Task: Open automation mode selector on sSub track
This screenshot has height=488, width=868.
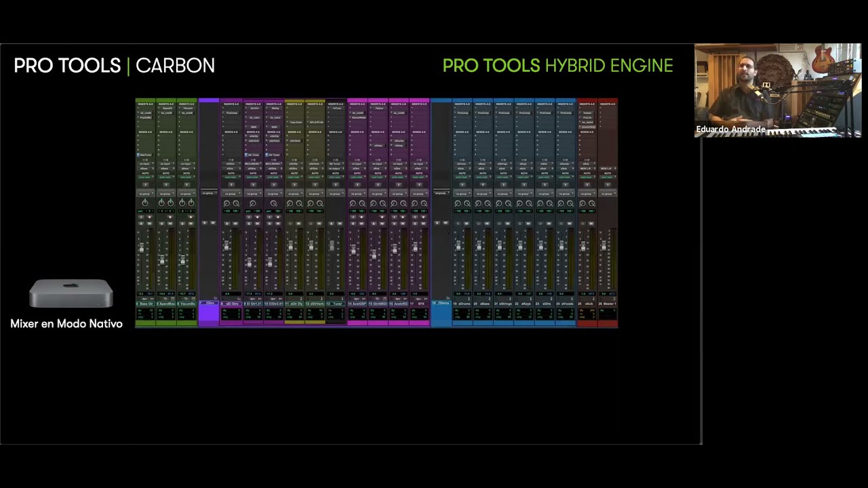Action: click(587, 177)
